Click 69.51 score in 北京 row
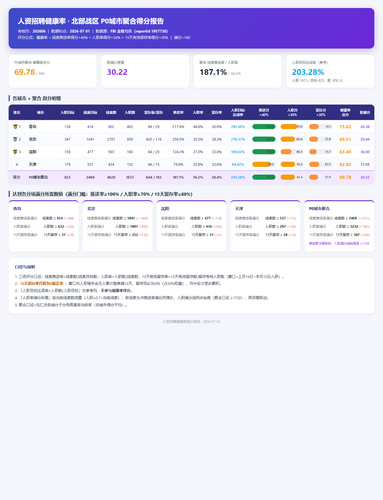The image size is (383, 500). (345, 139)
